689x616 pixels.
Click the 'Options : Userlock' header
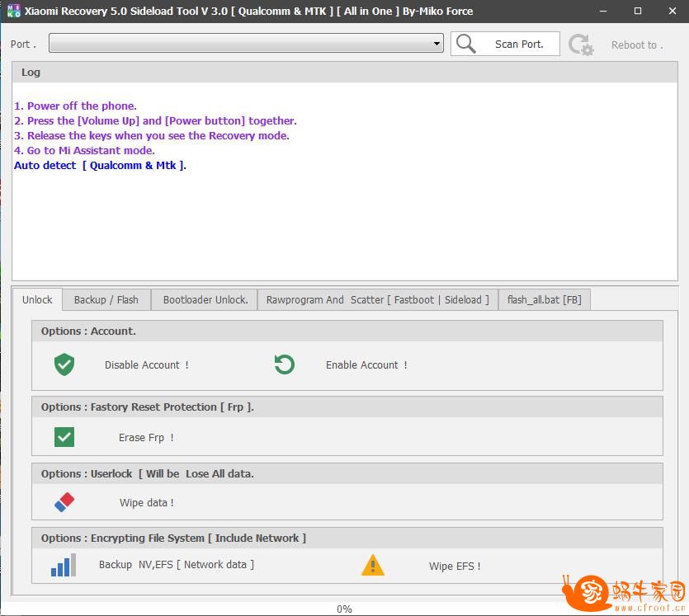point(347,473)
